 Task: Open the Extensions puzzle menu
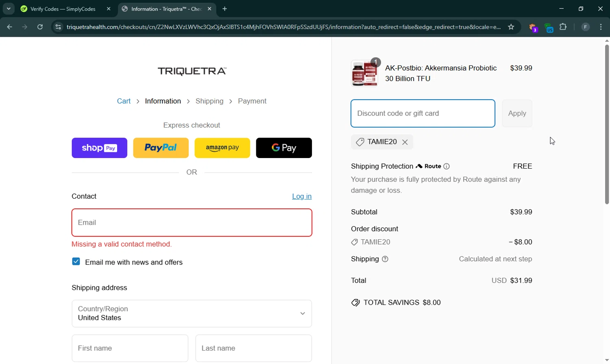click(563, 27)
